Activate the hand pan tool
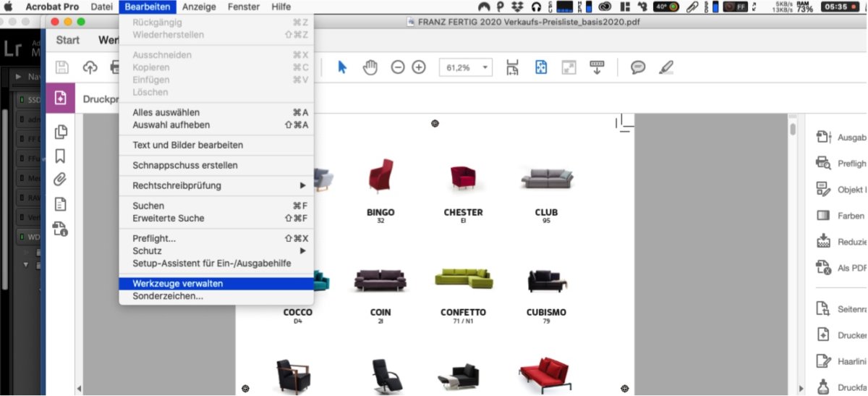This screenshot has width=868, height=396. click(370, 67)
